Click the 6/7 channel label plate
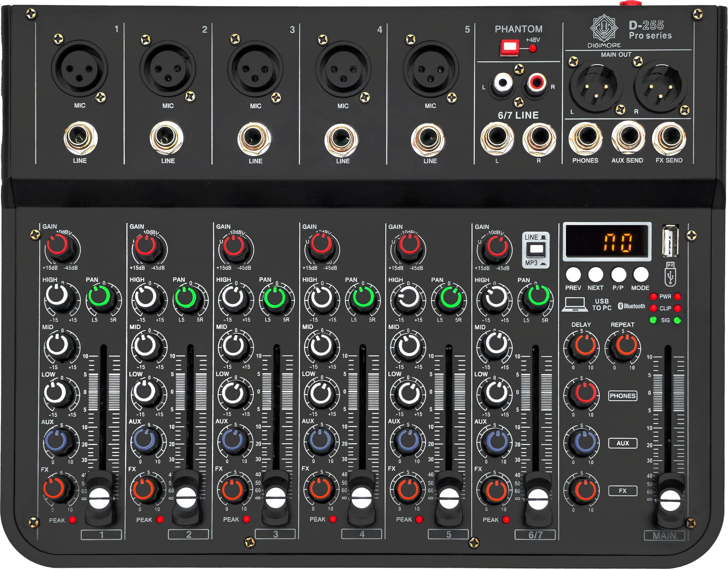Image resolution: width=728 pixels, height=569 pixels. pos(535,535)
